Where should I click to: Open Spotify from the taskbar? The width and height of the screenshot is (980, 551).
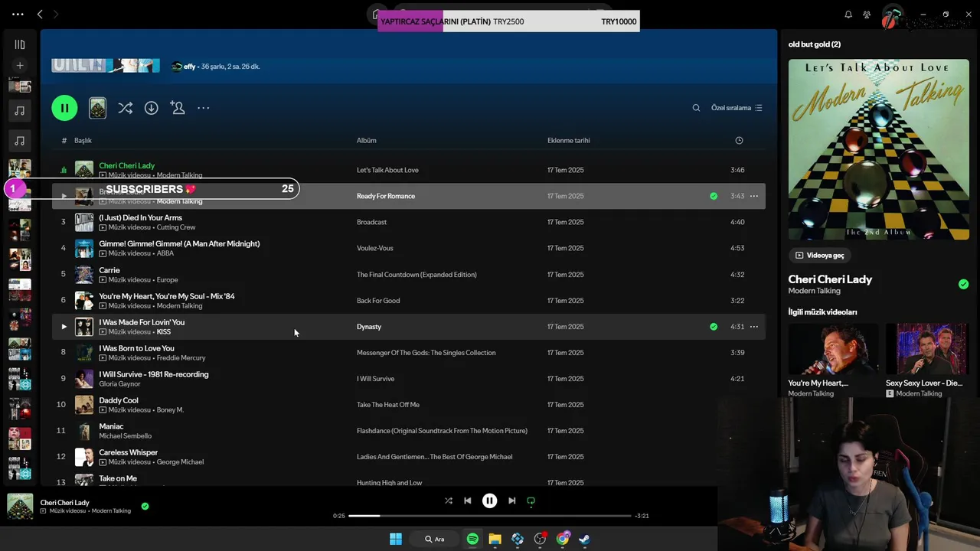coord(472,540)
